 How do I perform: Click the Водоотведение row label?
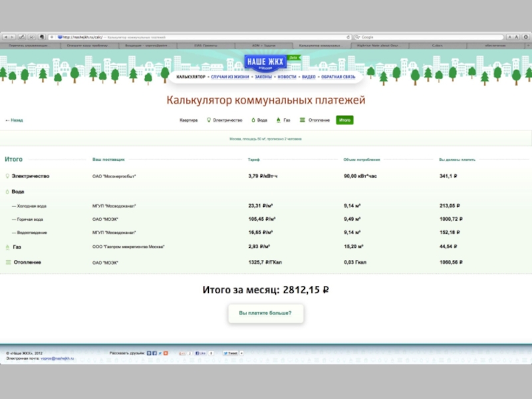[29, 233]
